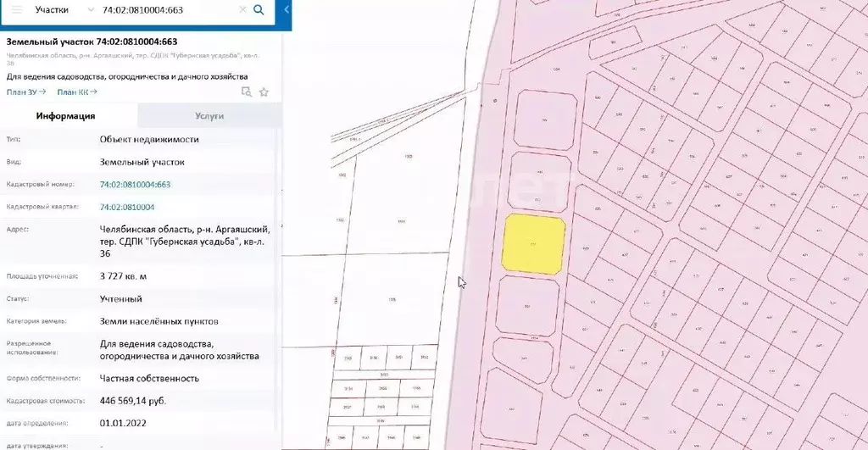Expand the Участки search type dropdown

click(92, 10)
